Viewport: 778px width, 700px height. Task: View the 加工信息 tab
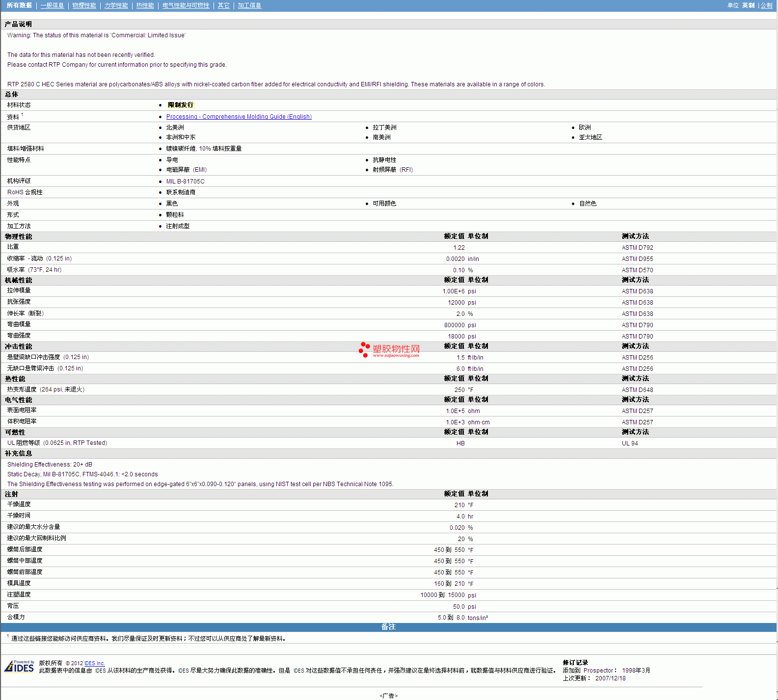point(249,5)
